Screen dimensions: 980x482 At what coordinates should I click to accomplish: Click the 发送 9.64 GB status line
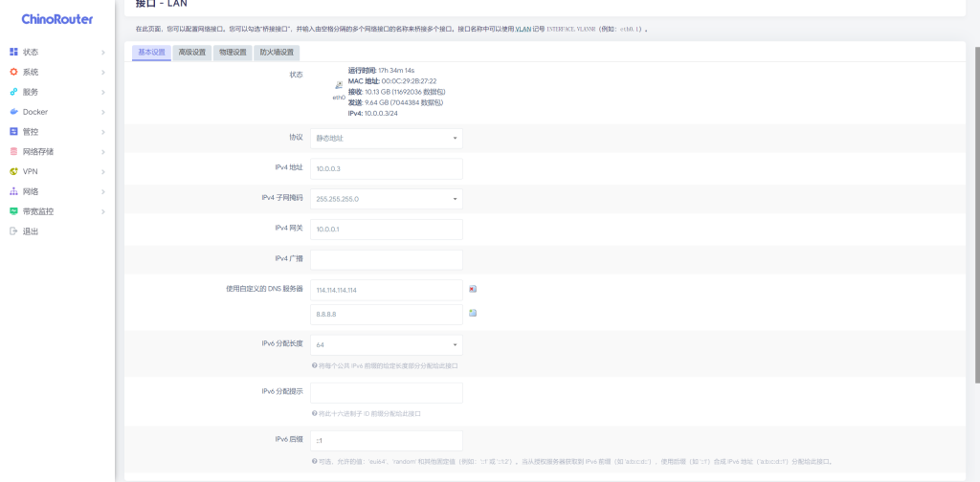click(395, 102)
